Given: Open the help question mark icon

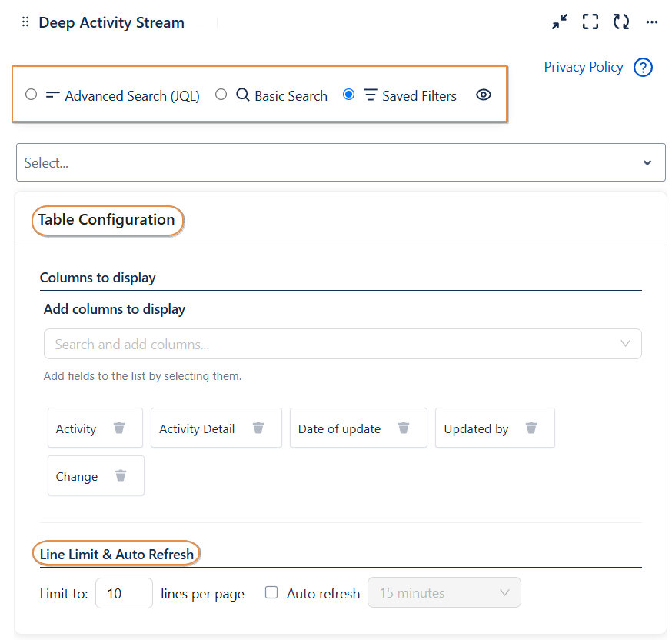Looking at the screenshot, I should click(x=643, y=68).
